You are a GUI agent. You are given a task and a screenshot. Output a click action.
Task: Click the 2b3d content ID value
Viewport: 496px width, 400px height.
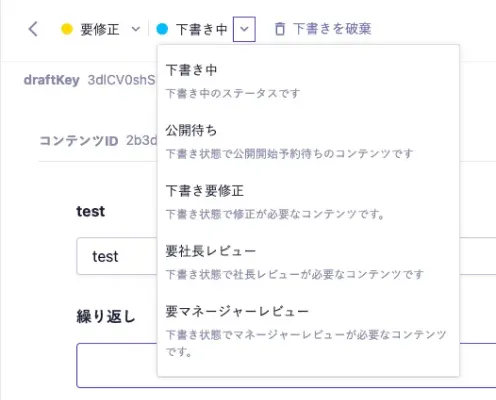[141, 141]
